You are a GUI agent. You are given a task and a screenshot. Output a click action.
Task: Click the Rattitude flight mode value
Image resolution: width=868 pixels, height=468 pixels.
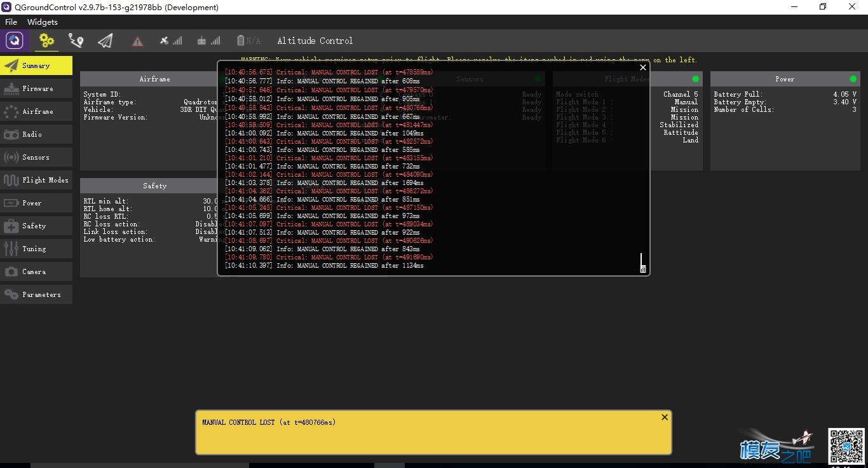(681, 132)
